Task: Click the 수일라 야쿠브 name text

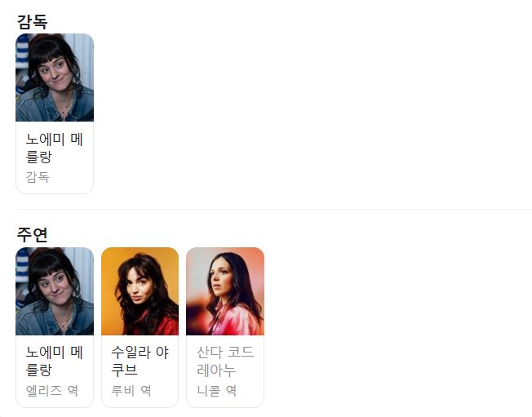Action: coord(140,361)
